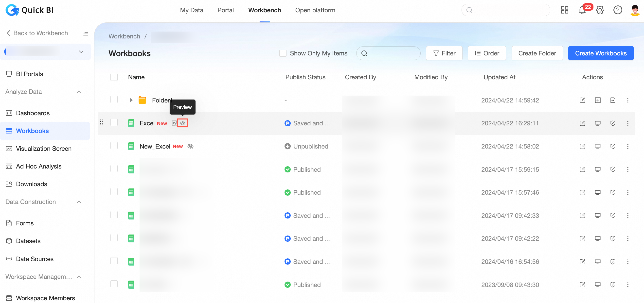Check the select-all checkbox in table header
This screenshot has width=644, height=303.
[x=114, y=77]
